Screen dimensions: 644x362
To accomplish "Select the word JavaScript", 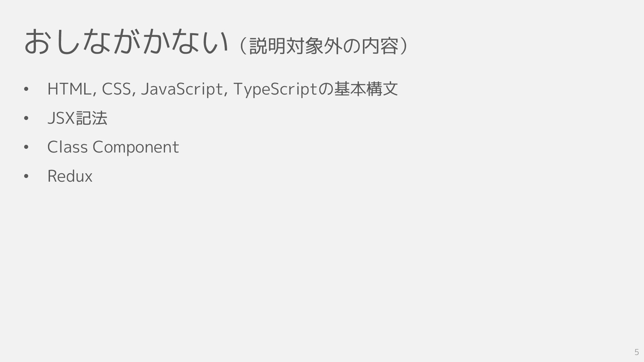I will 182,89.
